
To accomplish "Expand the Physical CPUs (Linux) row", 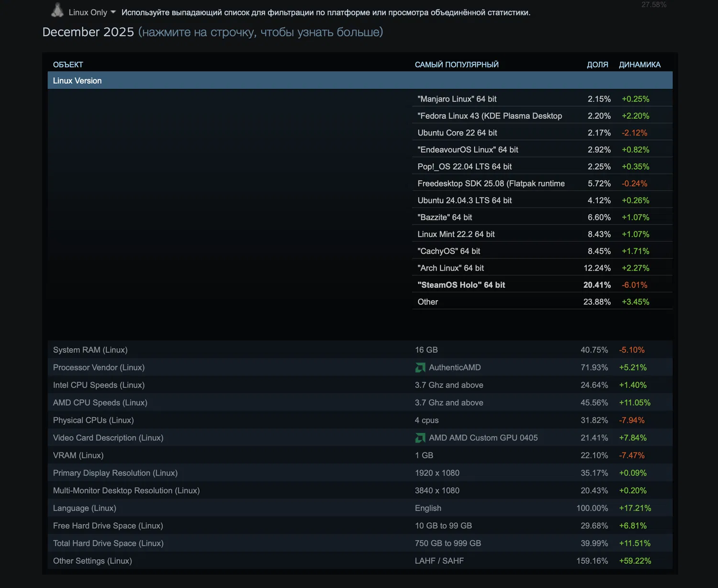I will click(x=360, y=420).
